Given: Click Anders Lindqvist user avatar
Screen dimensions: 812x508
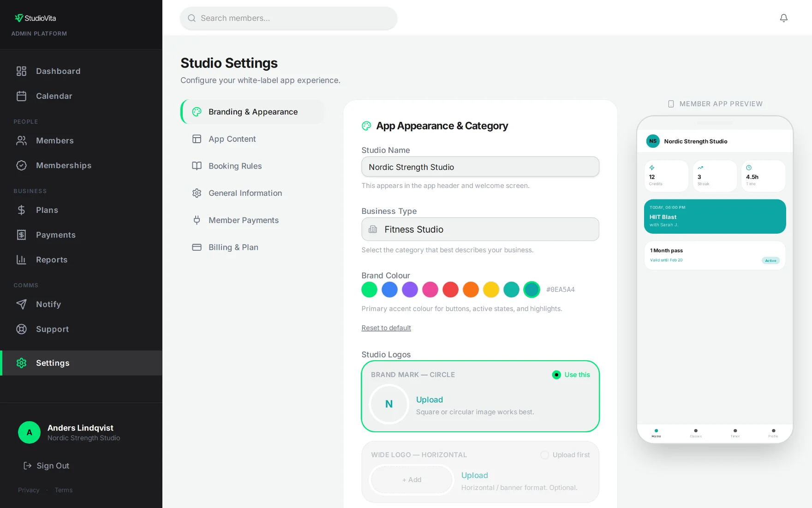Looking at the screenshot, I should (x=29, y=432).
